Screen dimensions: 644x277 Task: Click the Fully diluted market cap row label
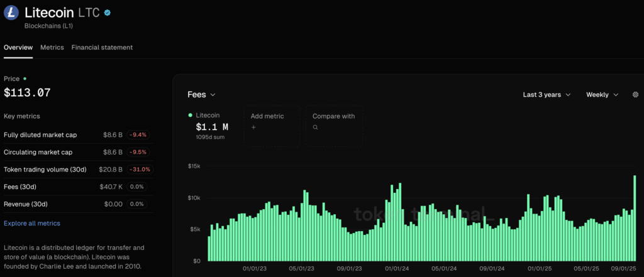click(40, 134)
